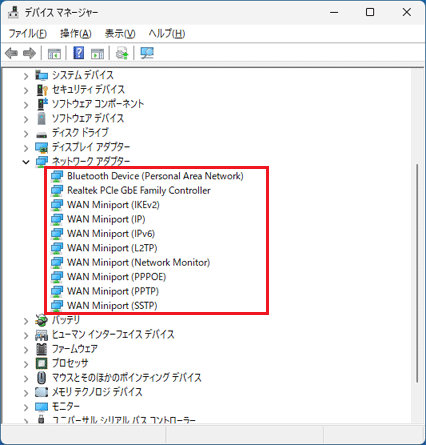Viewport: 426px width, 445px height.
Task: Expand the ソフトウェア デバイス node
Action: pyautogui.click(x=26, y=119)
